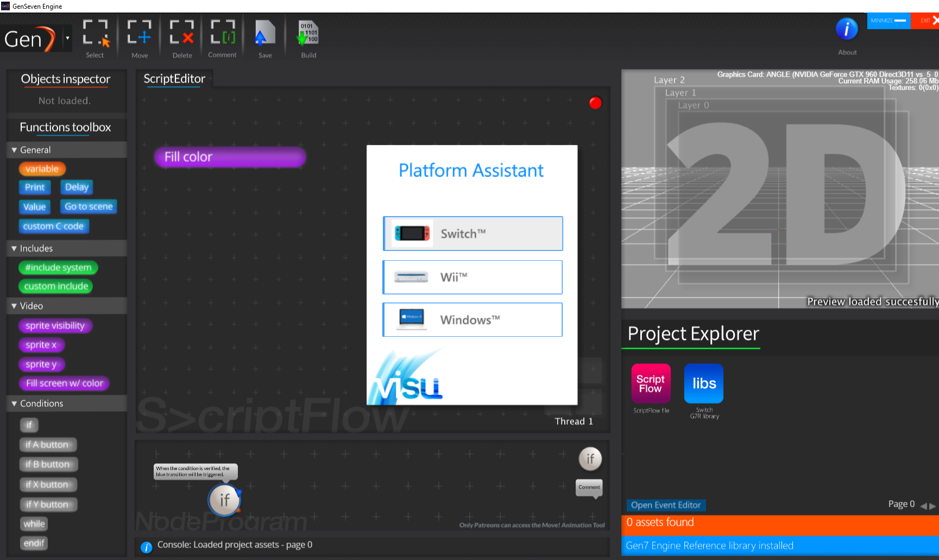
Task: Pick the if Y button block
Action: pyautogui.click(x=48, y=505)
